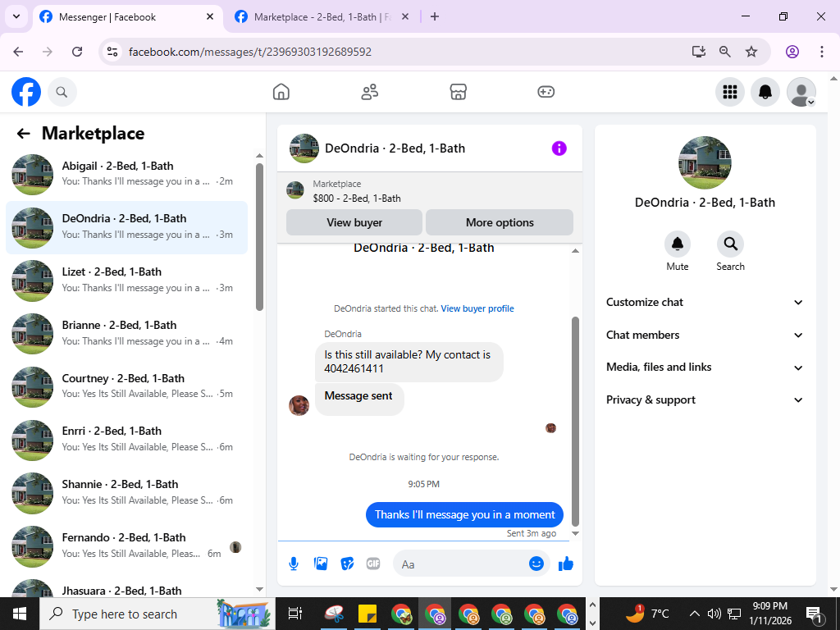Click the Windows taskbar search box
The width and height of the screenshot is (840, 630).
[157, 614]
